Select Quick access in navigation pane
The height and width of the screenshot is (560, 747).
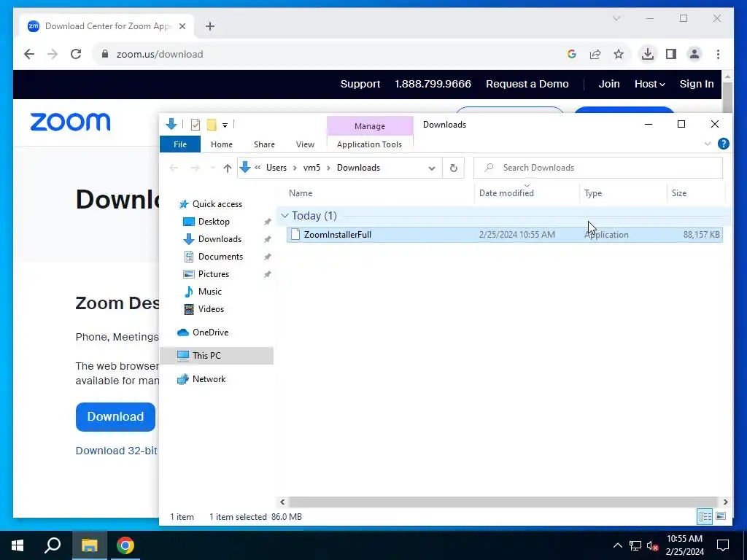[x=217, y=204]
